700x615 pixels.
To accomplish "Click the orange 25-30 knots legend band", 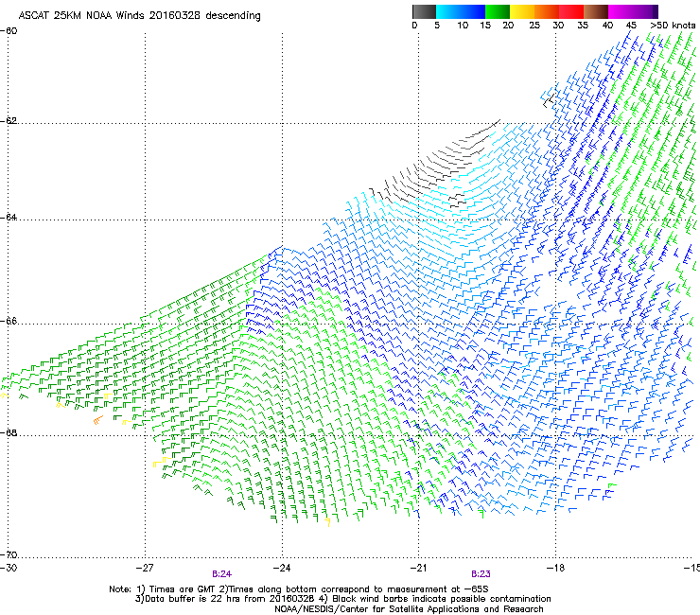I will point(547,11).
